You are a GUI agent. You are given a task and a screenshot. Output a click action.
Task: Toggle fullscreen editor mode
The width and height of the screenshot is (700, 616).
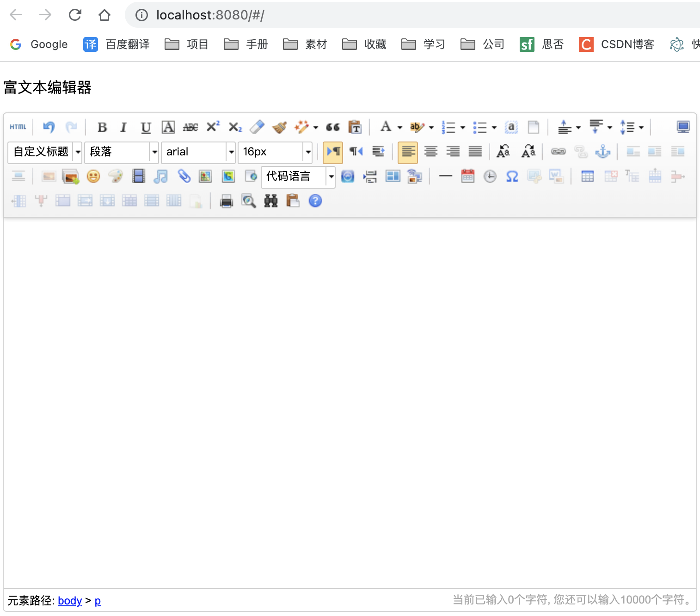click(x=683, y=127)
